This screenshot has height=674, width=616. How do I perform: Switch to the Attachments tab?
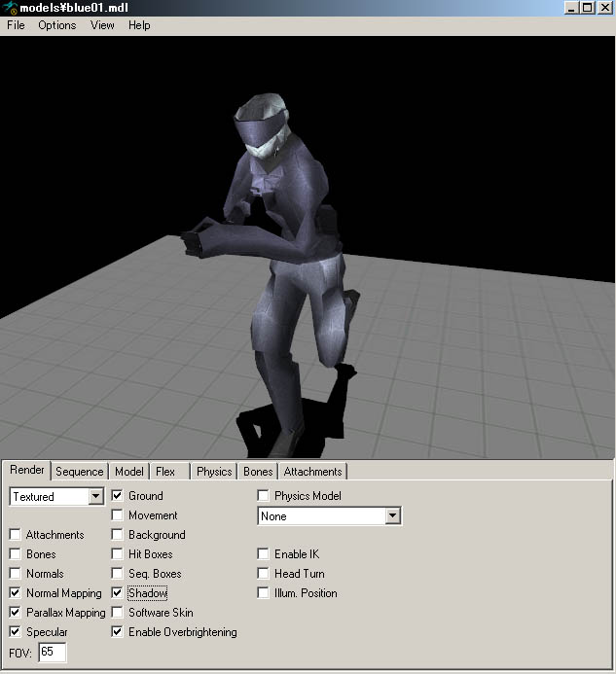tap(312, 472)
